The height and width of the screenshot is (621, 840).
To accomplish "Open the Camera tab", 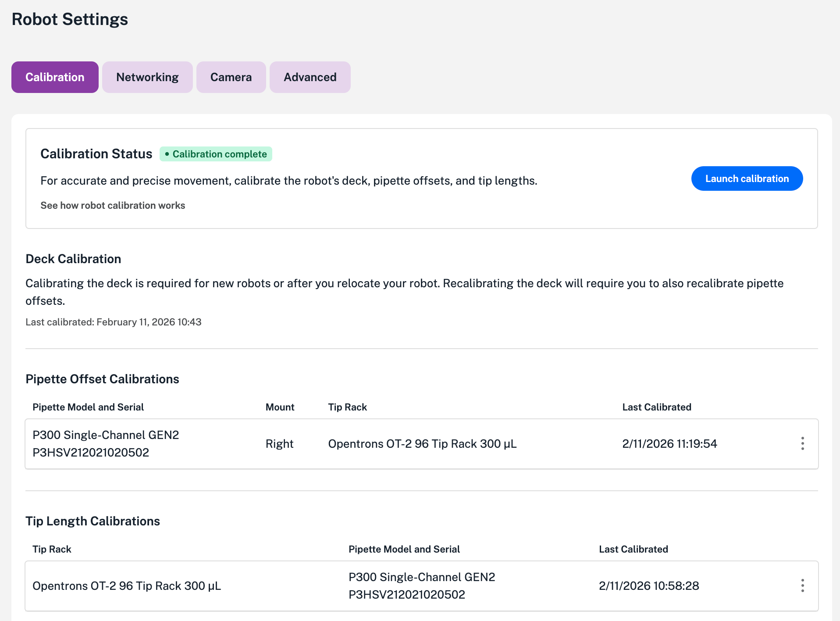I will click(231, 77).
